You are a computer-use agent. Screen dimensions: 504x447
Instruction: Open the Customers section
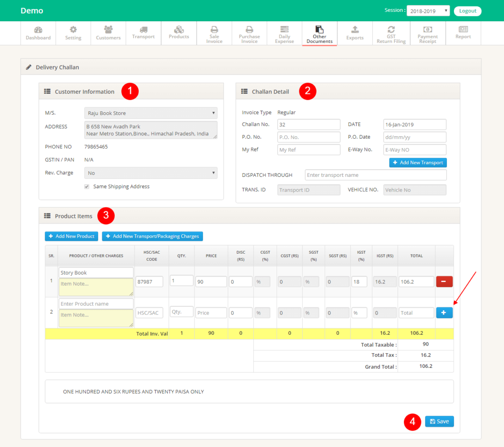[x=108, y=33]
